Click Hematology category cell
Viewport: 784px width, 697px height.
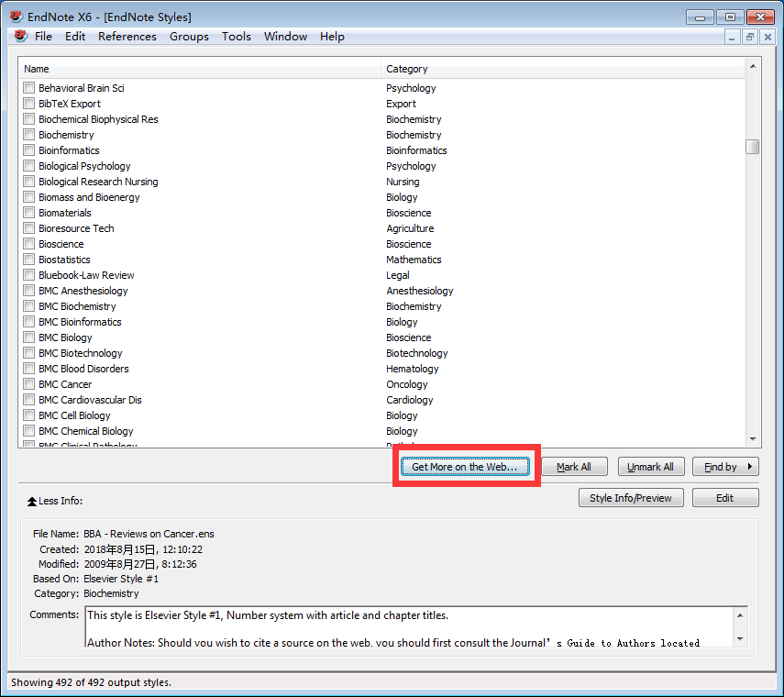click(x=412, y=369)
